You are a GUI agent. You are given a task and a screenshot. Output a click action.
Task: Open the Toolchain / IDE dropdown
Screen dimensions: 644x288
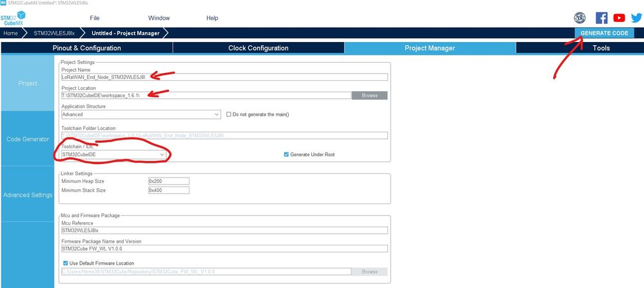click(113, 154)
